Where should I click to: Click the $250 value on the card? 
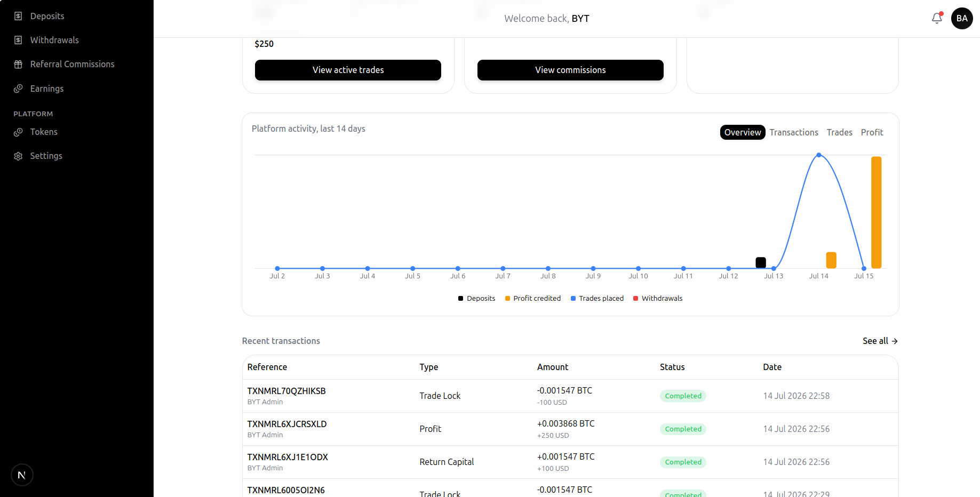tap(264, 44)
